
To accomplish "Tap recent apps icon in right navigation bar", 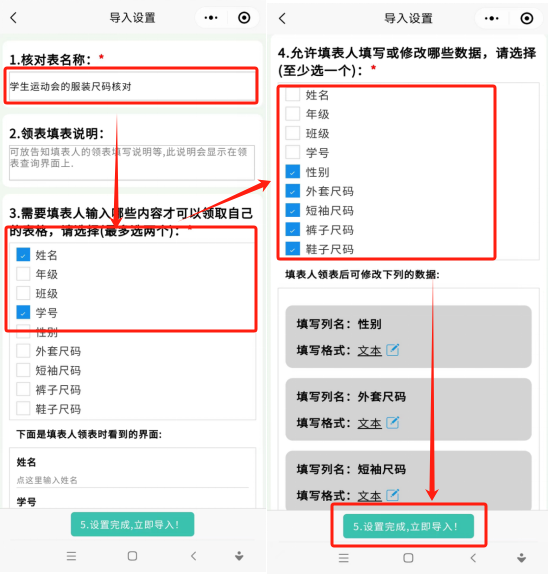I will 343,558.
